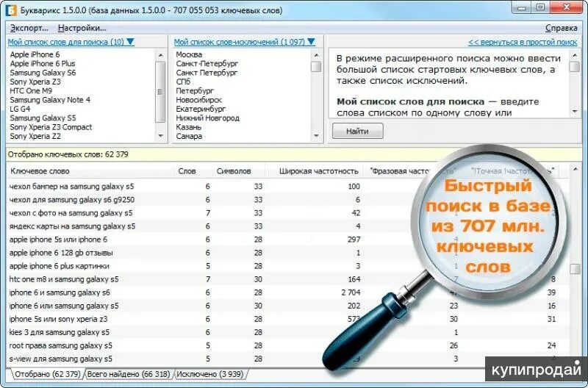
Task: Click up arrow of results table scrollbar
Action: pos(575,170)
